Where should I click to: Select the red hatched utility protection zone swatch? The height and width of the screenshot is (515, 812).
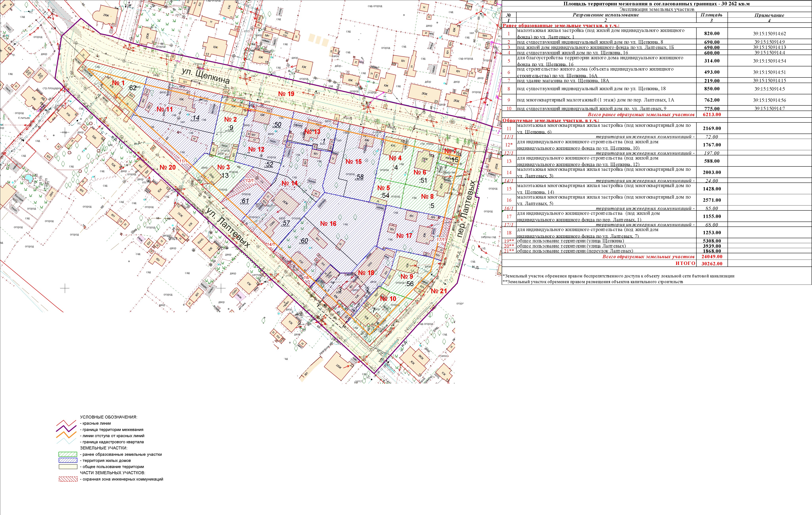tap(68, 479)
